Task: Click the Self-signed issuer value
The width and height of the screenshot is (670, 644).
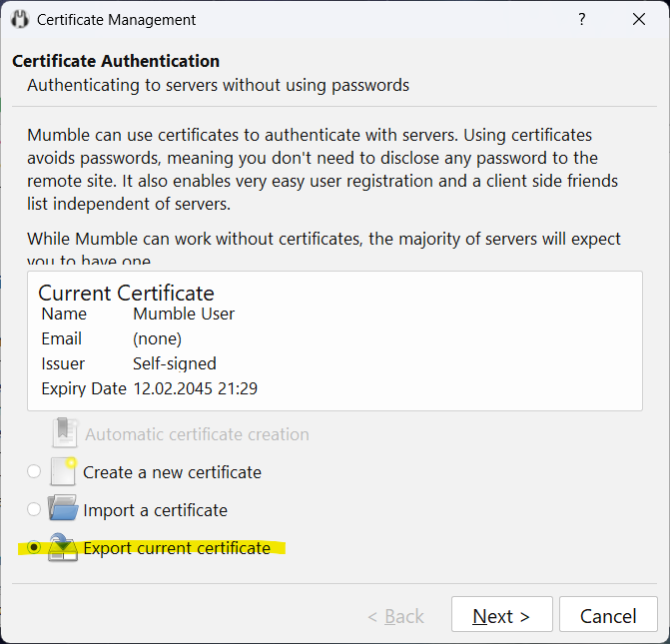Action: 175,363
